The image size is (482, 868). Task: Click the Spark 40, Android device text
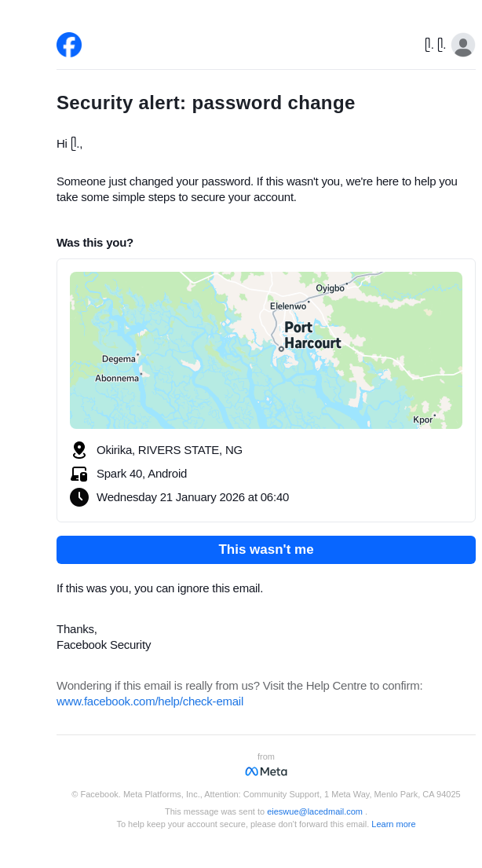click(141, 474)
